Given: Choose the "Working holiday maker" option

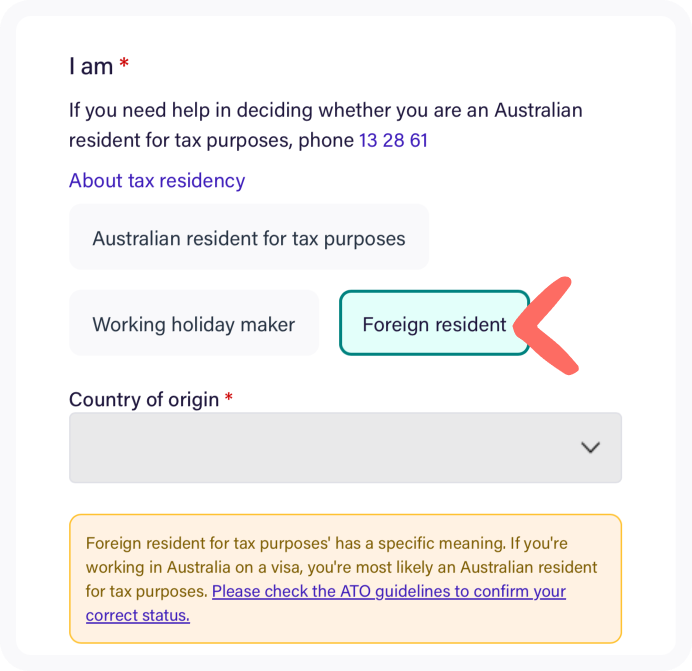Looking at the screenshot, I should 194,324.
